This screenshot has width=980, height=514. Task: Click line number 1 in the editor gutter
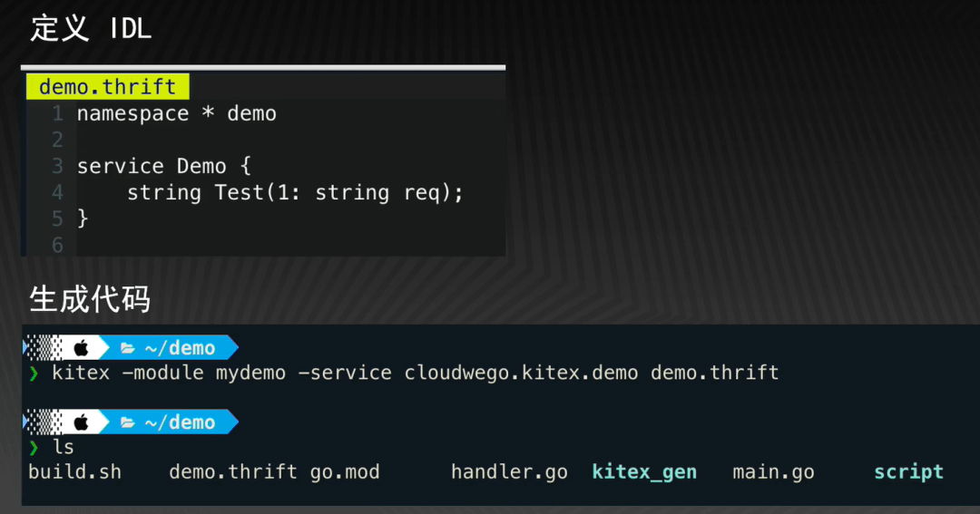[x=57, y=114]
